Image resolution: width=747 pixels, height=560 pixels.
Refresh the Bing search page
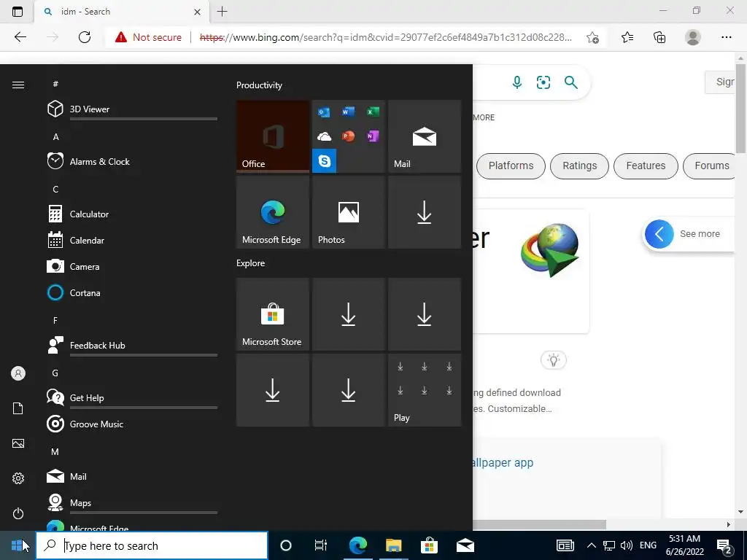point(85,37)
